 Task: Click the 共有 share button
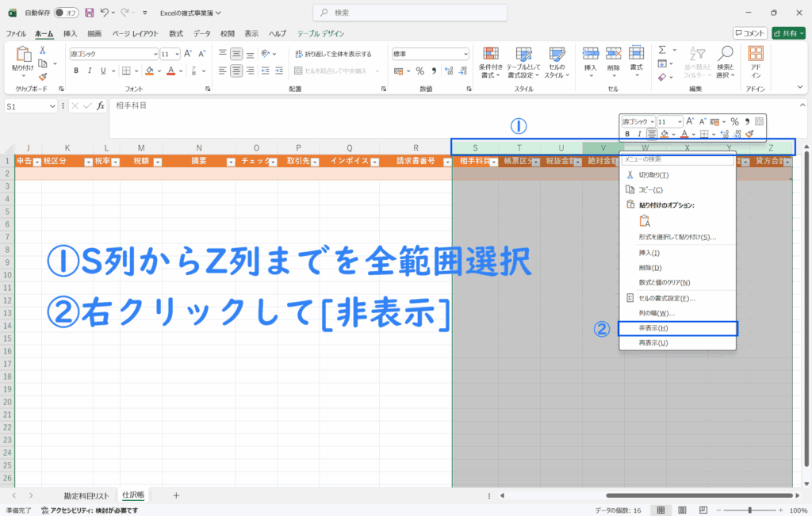[788, 33]
